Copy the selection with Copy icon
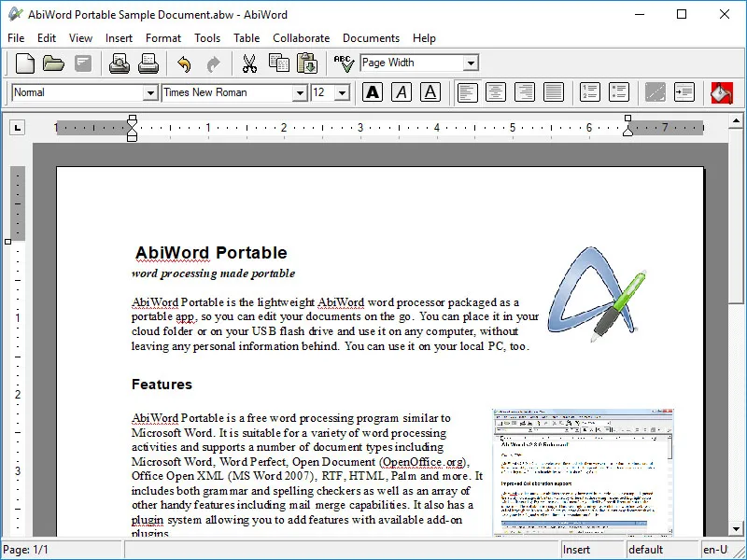747x560 pixels. click(x=278, y=63)
